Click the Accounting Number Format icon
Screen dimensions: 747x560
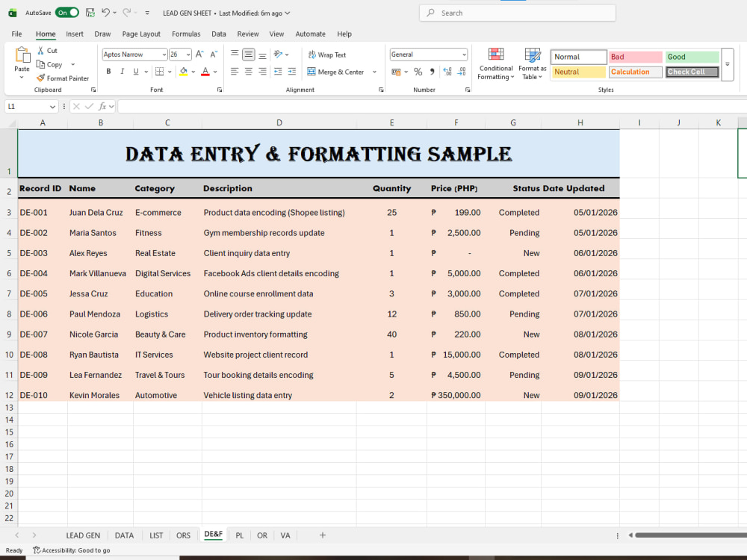click(396, 72)
